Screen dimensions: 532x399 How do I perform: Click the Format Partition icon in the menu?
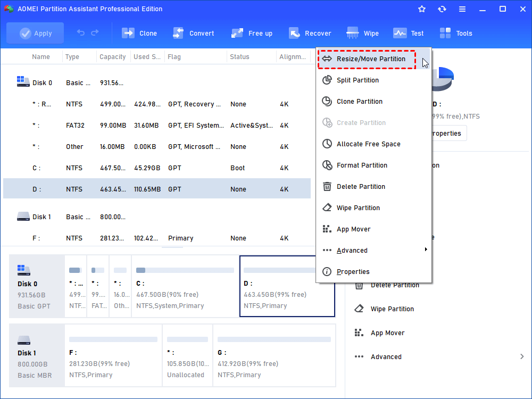327,165
